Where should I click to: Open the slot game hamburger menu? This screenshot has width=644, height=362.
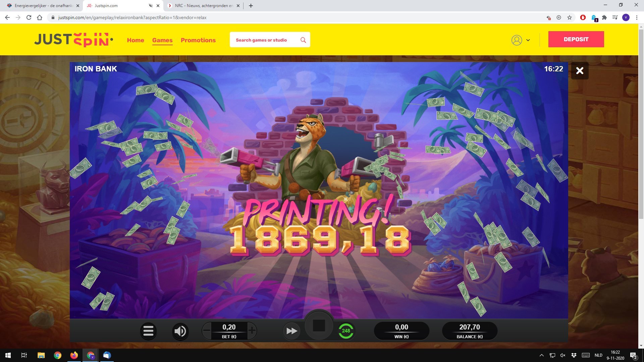tap(148, 331)
